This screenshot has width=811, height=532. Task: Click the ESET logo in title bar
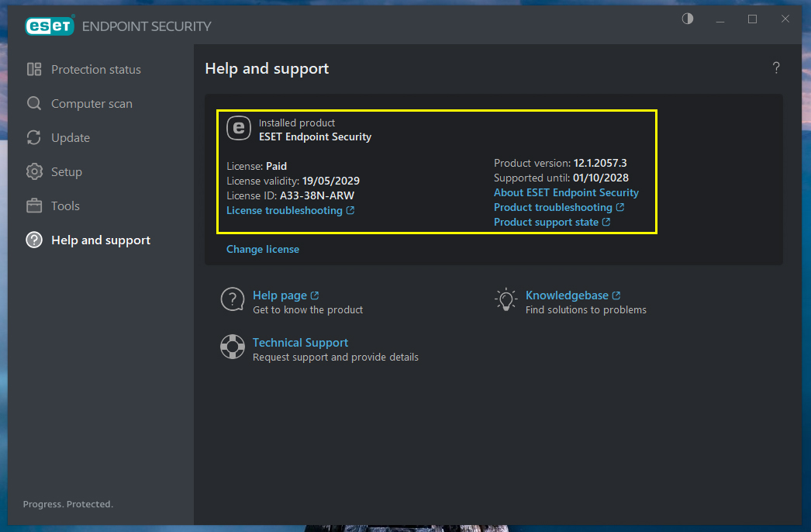point(50,26)
